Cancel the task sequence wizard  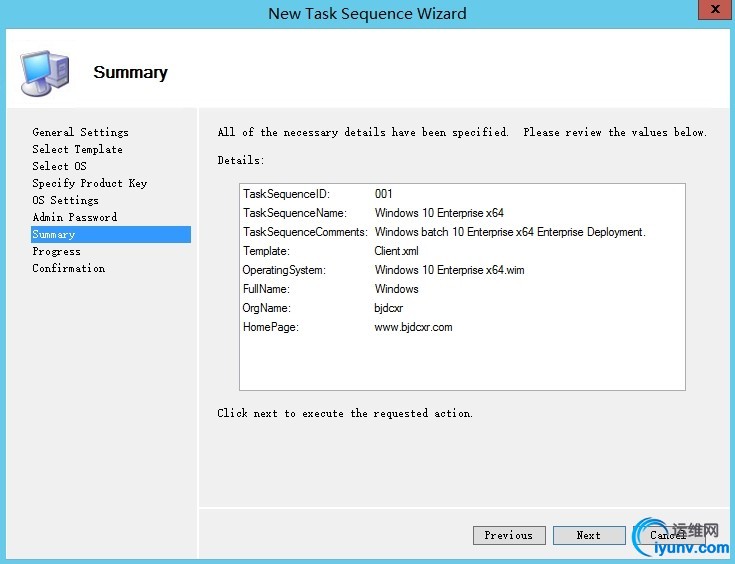pyautogui.click(x=668, y=535)
